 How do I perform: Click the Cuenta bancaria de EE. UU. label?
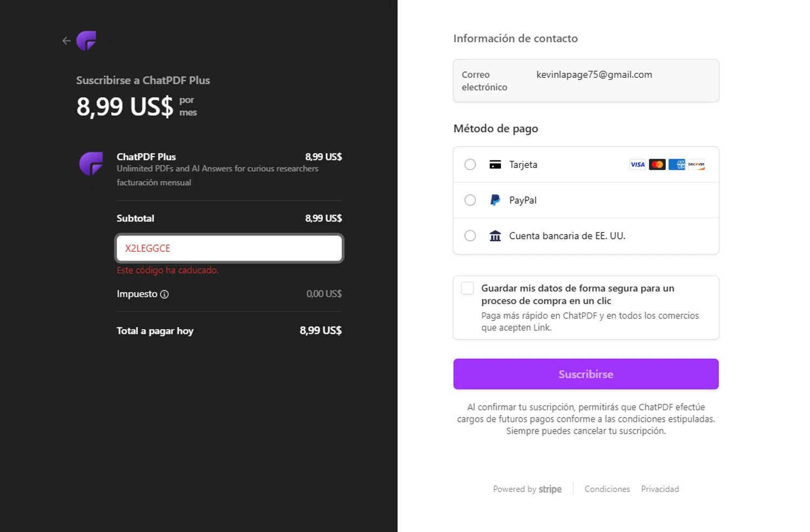coord(567,236)
